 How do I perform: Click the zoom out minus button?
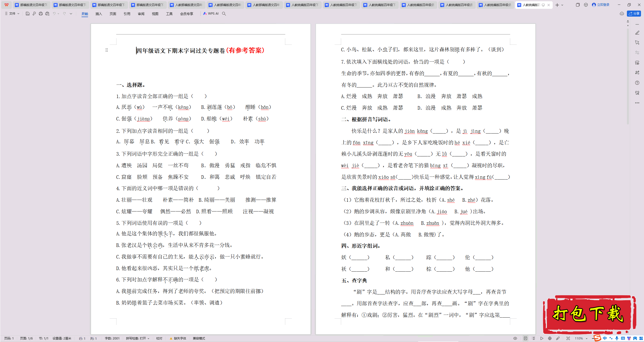593,338
